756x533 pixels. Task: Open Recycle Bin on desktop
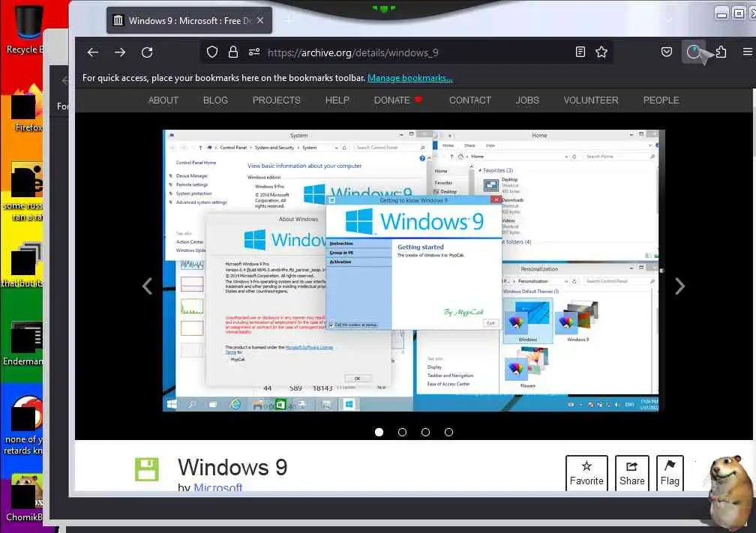(x=26, y=29)
